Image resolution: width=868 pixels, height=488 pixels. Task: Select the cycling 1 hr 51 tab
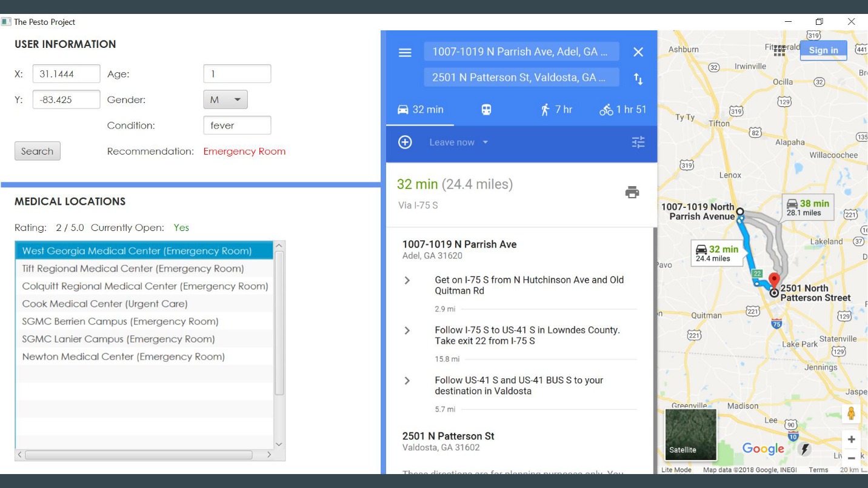tap(623, 110)
